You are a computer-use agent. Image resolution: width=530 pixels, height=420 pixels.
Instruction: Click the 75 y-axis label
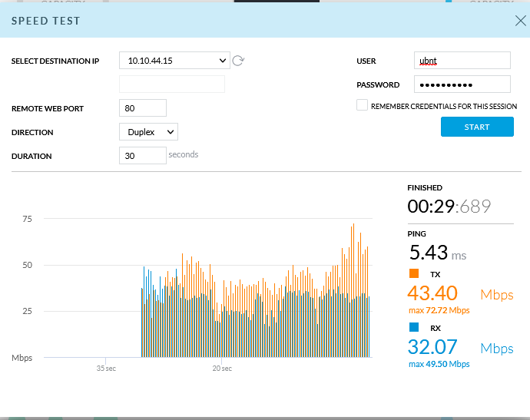click(x=28, y=219)
